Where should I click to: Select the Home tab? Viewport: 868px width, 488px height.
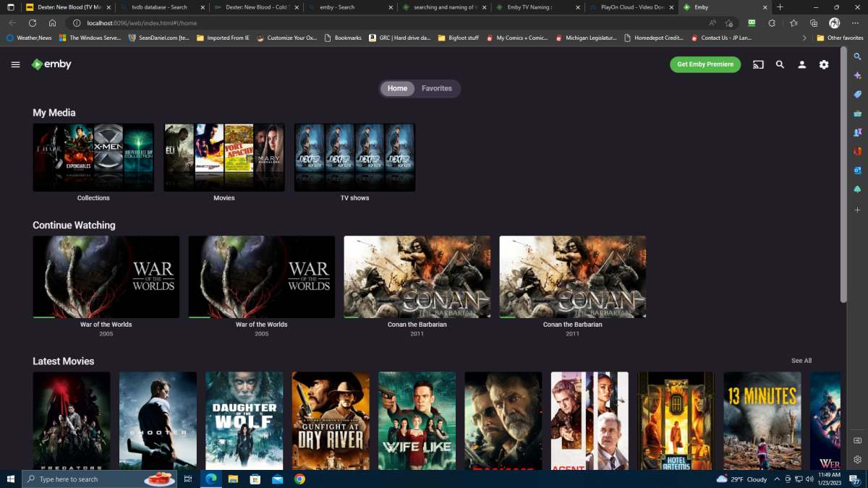click(397, 88)
